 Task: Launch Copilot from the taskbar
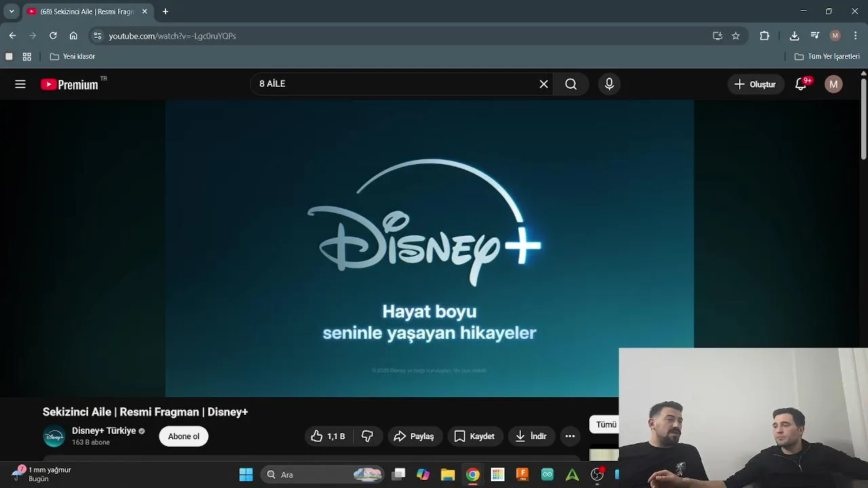pos(423,474)
